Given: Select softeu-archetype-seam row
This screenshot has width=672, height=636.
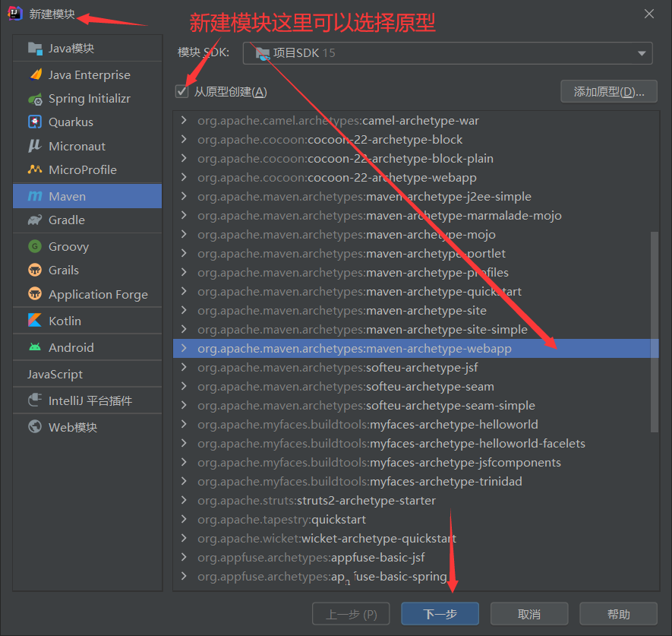Looking at the screenshot, I should coord(415,386).
